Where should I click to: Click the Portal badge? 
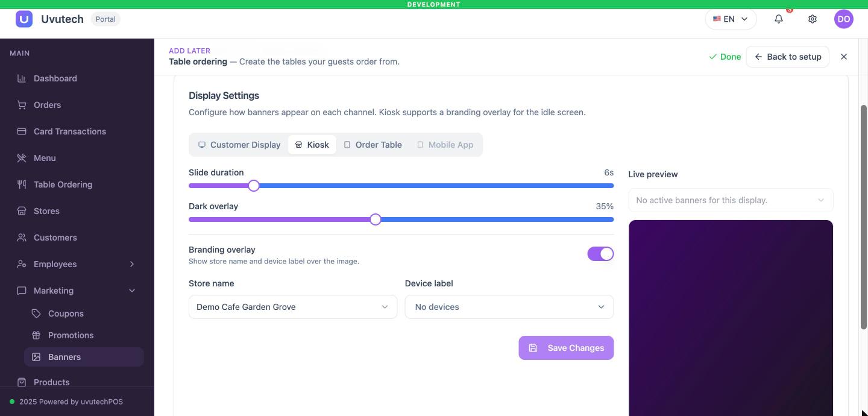105,19
